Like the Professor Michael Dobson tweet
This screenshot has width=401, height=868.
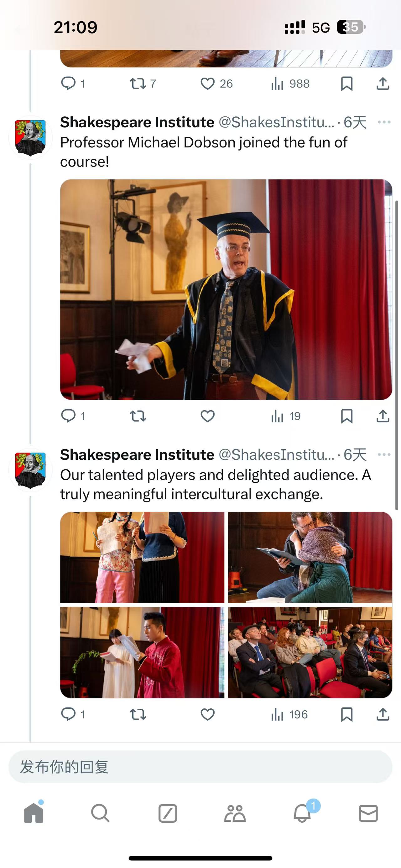[x=207, y=416]
